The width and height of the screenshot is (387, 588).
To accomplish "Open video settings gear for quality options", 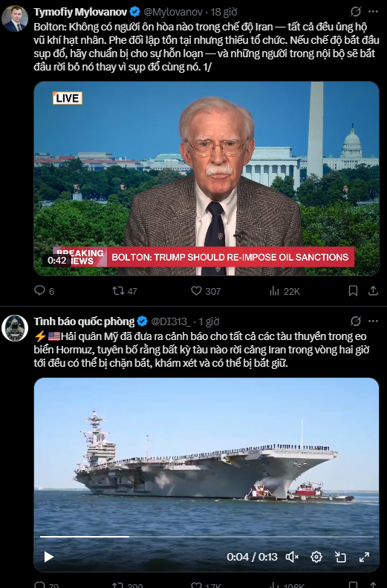I will pyautogui.click(x=316, y=557).
